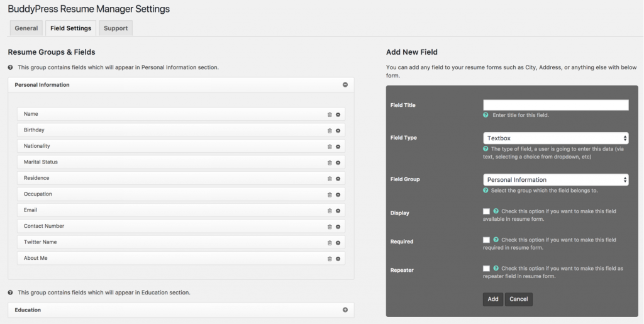Focus the Field Title input box
Screen dimensions: 644x324
(556, 105)
